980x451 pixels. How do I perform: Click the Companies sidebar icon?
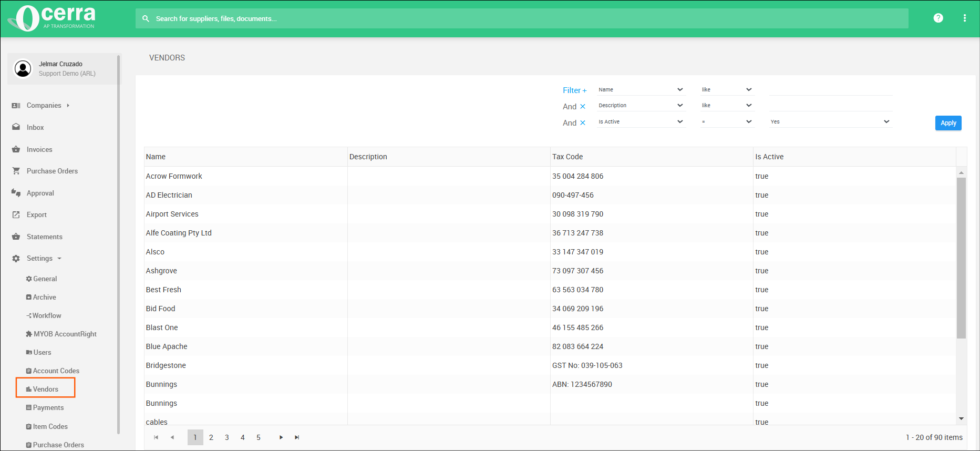[x=16, y=106]
